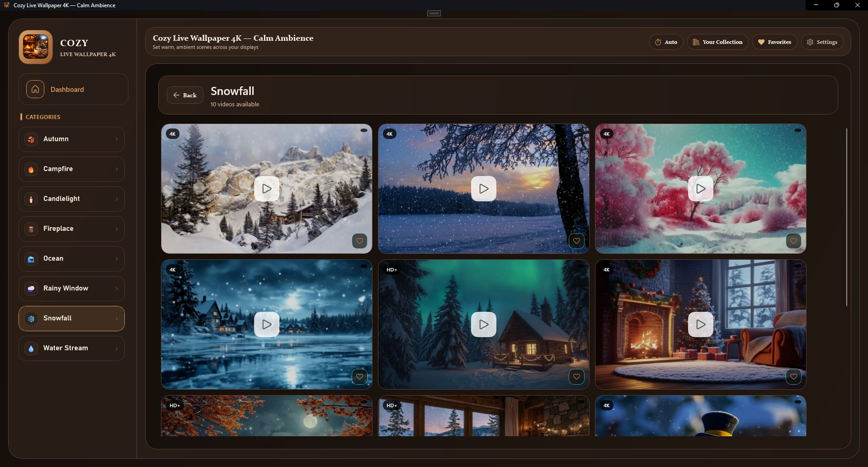
Task: Click the app icon in the window title bar
Action: tap(7, 5)
